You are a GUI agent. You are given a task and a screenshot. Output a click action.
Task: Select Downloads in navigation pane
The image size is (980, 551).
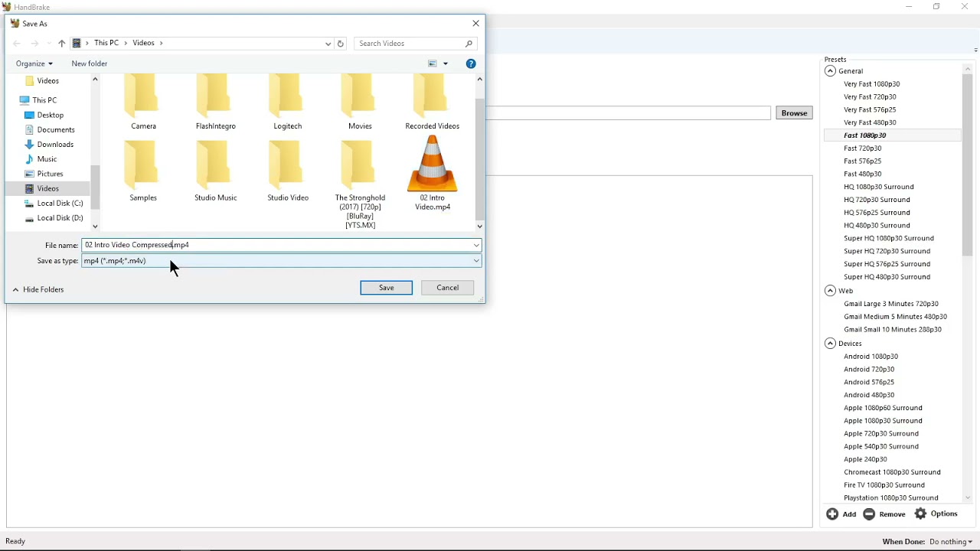pyautogui.click(x=49, y=145)
